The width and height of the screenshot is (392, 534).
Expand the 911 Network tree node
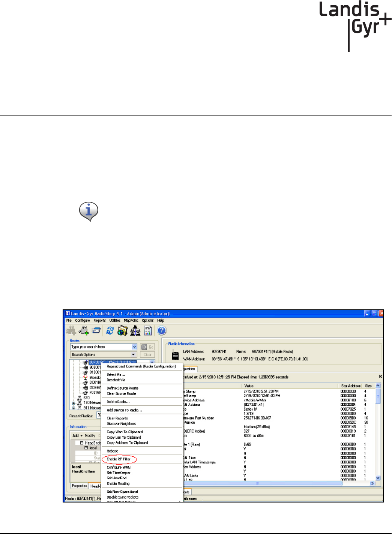(x=74, y=408)
